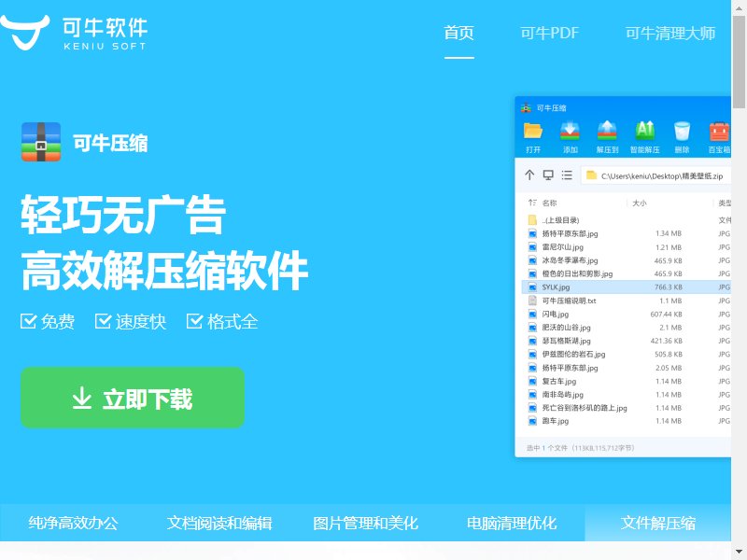747x560 pixels.
Task: Go up one level with the up arrow
Action: (x=529, y=175)
